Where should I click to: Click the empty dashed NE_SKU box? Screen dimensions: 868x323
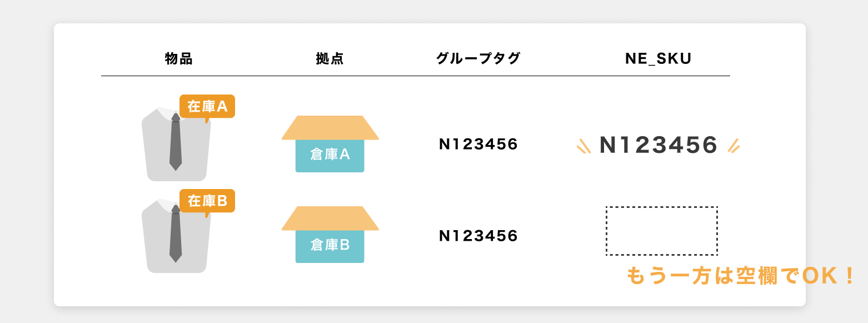(x=662, y=231)
